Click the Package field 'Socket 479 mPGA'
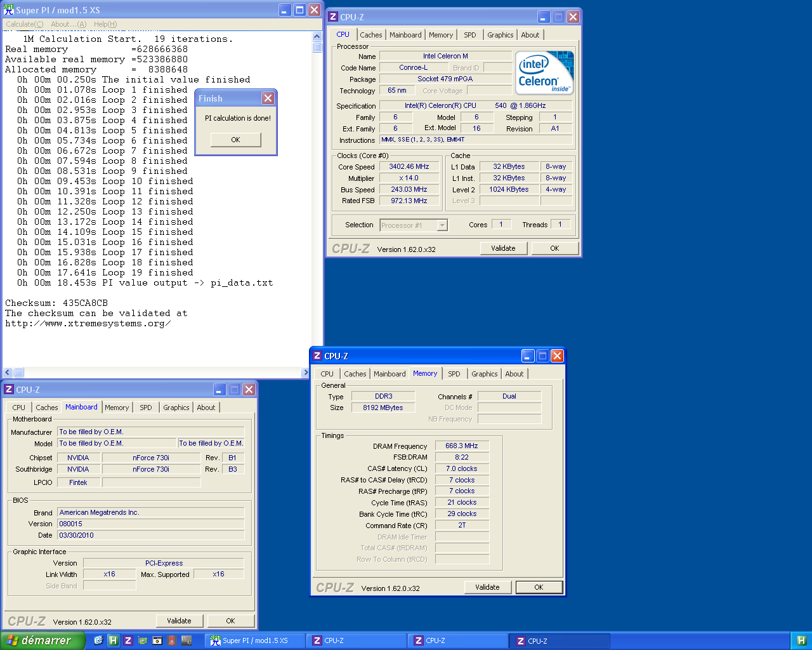 [445, 79]
